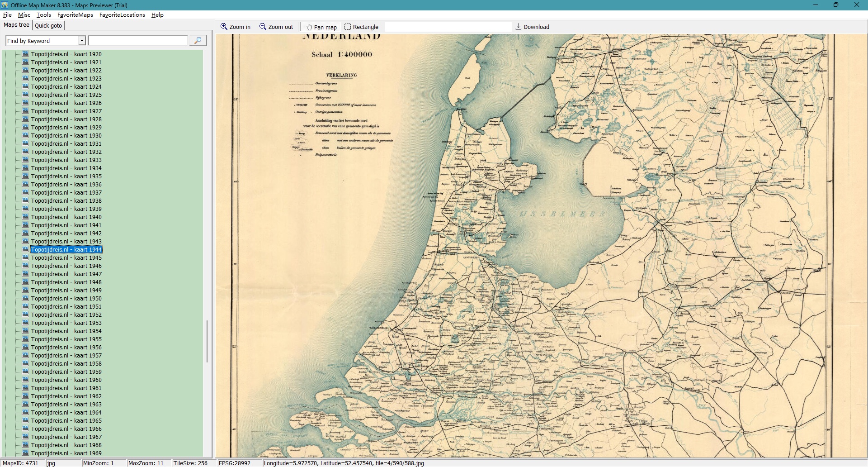The width and height of the screenshot is (868, 467).
Task: Click the keyword search text field
Action: tap(137, 41)
